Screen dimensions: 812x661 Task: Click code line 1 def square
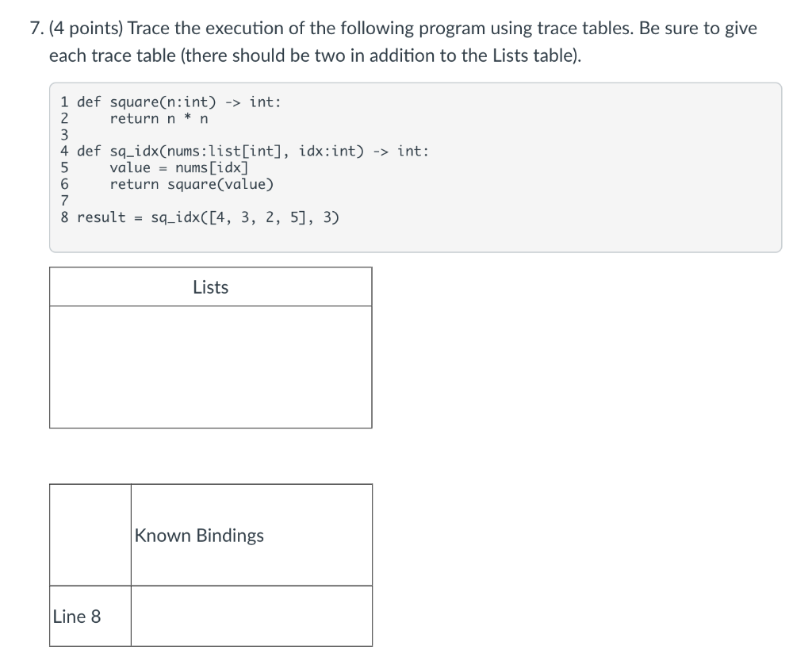tap(171, 102)
